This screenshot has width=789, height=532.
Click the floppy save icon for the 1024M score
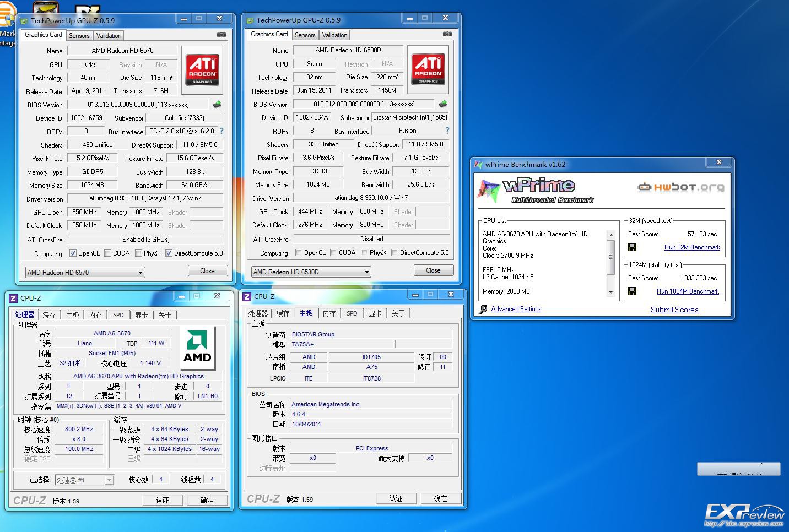click(x=632, y=291)
